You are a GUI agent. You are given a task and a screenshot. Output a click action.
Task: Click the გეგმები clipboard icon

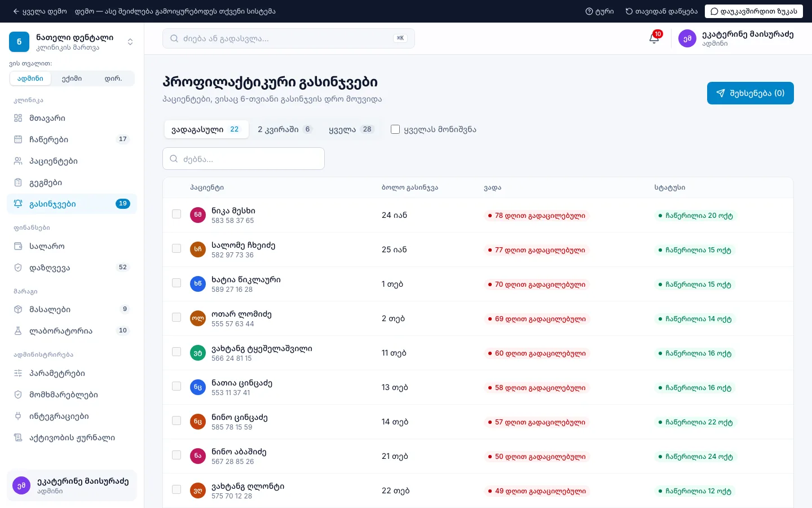[18, 182]
